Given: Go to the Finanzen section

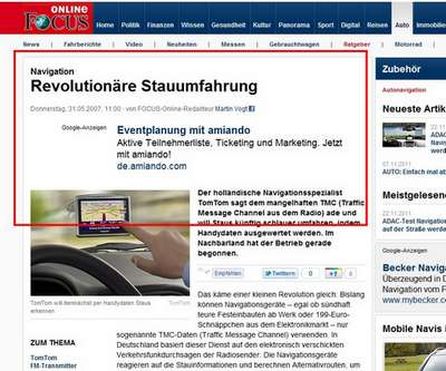Looking at the screenshot, I should [x=160, y=25].
